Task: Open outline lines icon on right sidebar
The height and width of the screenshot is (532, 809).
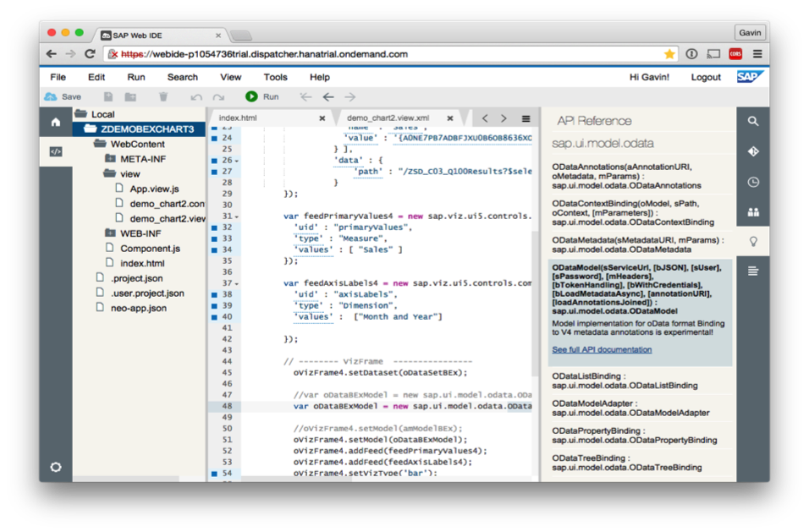Action: (753, 271)
